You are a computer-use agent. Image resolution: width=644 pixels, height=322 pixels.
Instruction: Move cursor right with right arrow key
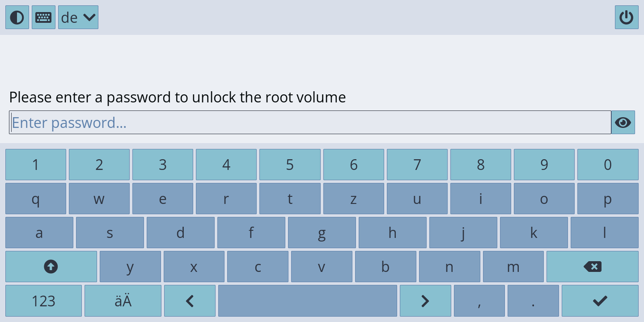click(x=425, y=301)
